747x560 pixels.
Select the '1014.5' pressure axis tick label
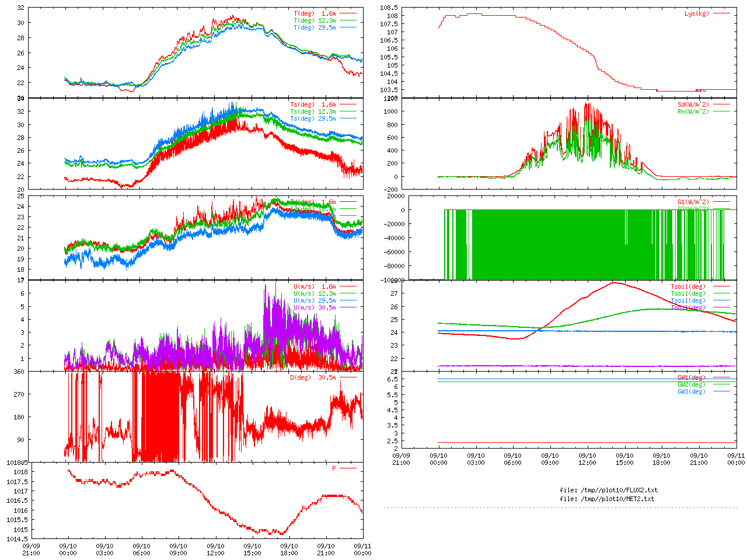point(16,539)
